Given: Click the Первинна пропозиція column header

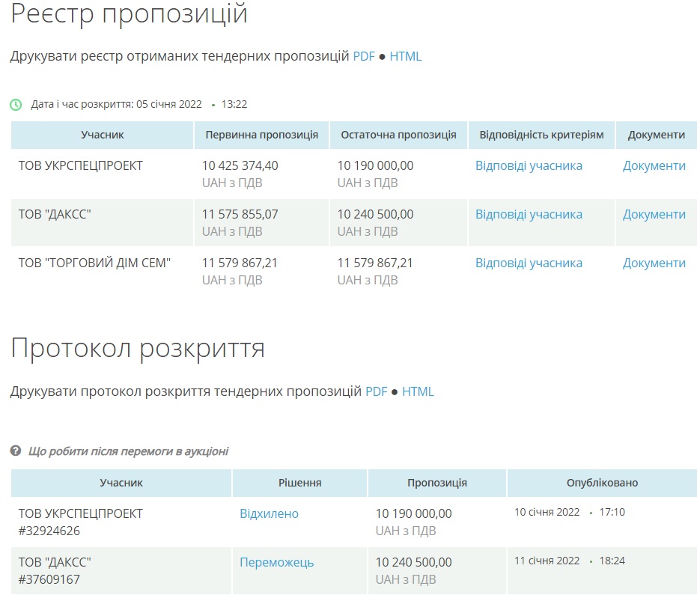Looking at the screenshot, I should [x=261, y=135].
